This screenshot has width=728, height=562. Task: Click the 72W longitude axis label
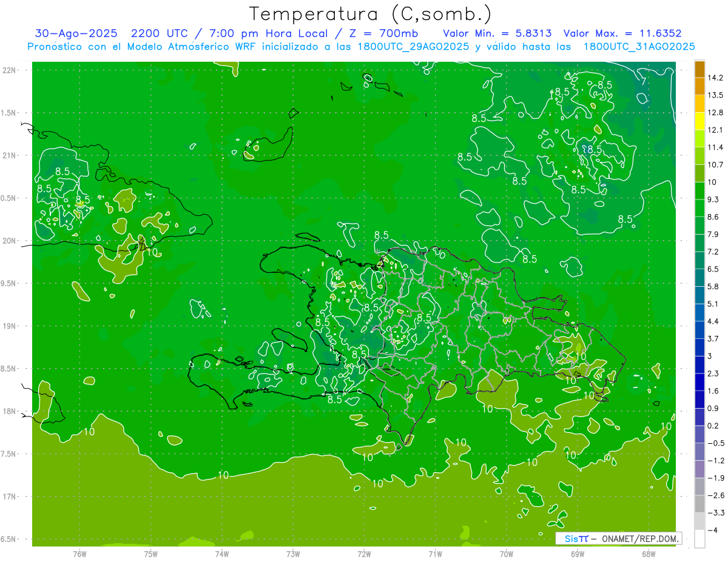point(364,554)
